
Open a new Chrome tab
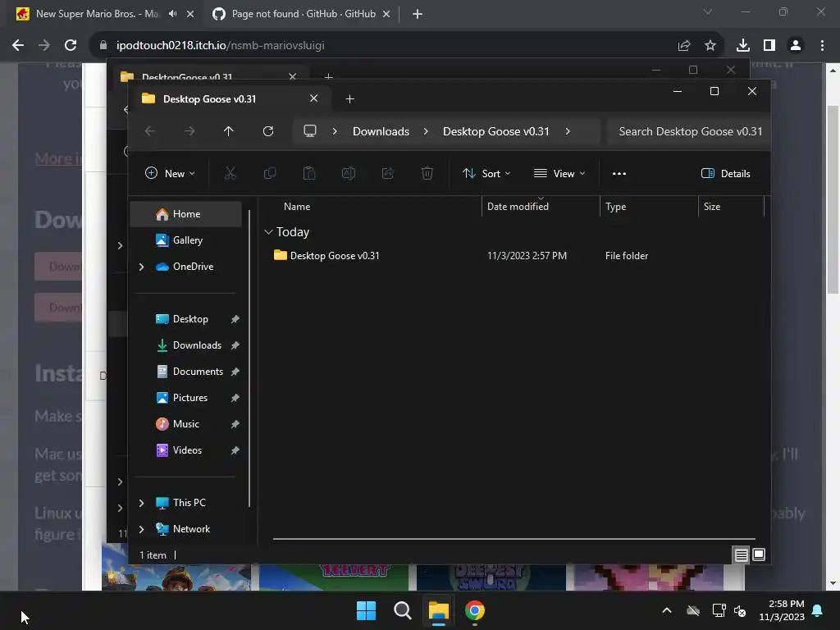coord(418,14)
